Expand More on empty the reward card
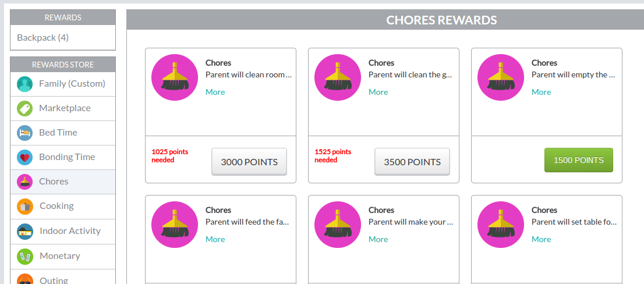This screenshot has height=284, width=644. click(542, 92)
